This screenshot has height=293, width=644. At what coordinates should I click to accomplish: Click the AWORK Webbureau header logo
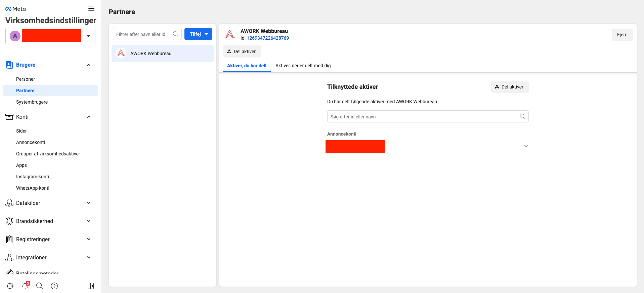230,34
